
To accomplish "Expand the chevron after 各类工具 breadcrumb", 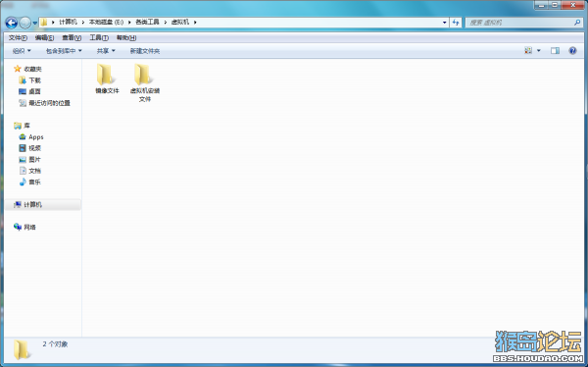I will coord(165,23).
